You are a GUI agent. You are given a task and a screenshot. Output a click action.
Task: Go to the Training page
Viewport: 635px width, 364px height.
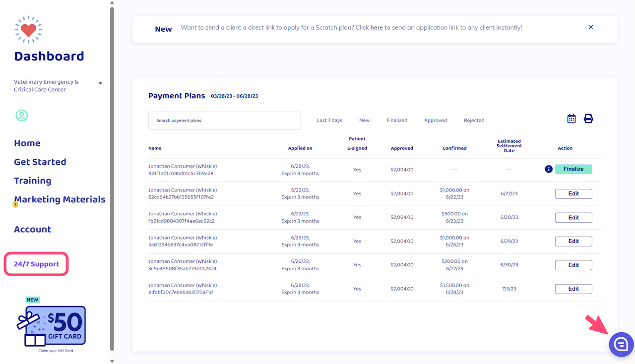click(32, 181)
